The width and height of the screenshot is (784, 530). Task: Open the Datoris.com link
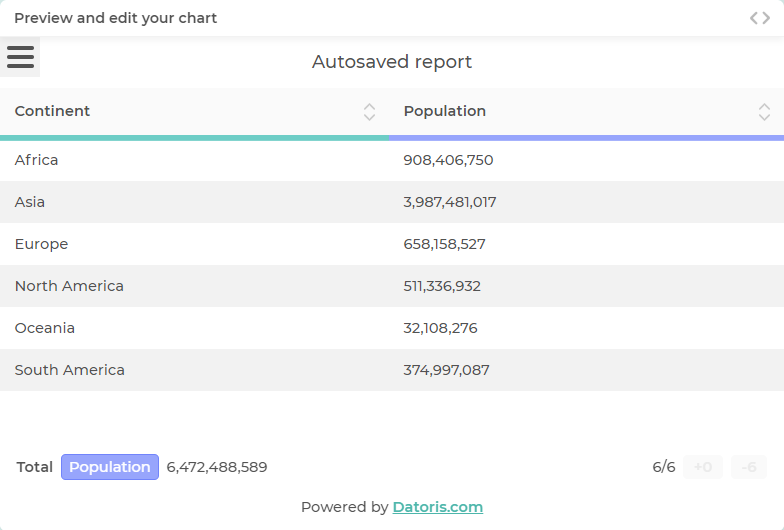[437, 507]
